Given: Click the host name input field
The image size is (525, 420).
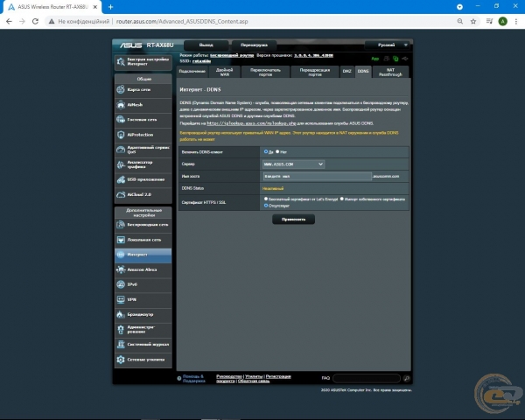Looking at the screenshot, I should click(x=317, y=176).
